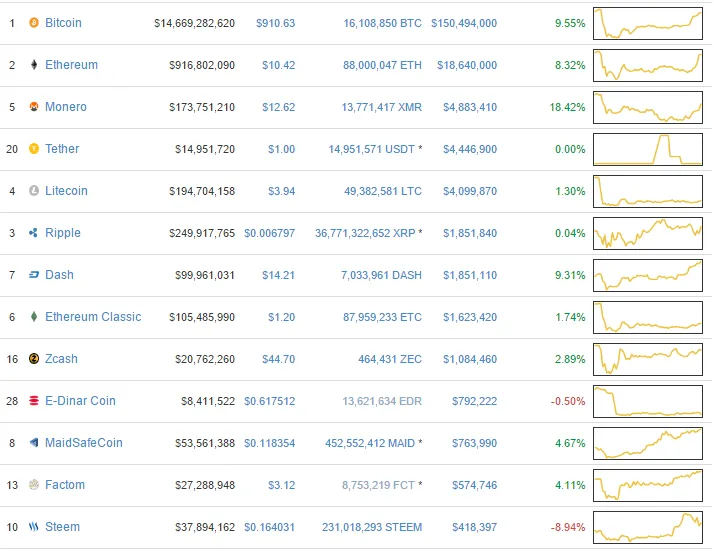Click MaidSafeCoin volume $763,990
The height and width of the screenshot is (551, 714).
474,443
